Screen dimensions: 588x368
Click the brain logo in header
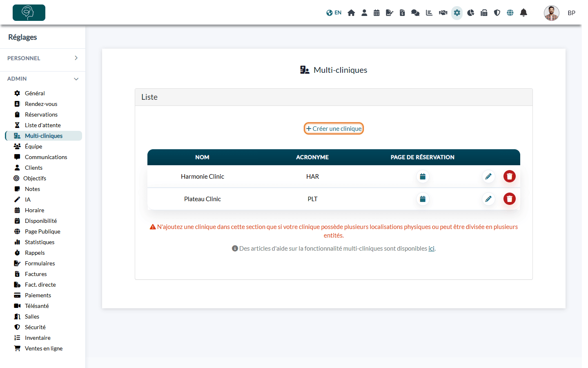(x=29, y=13)
